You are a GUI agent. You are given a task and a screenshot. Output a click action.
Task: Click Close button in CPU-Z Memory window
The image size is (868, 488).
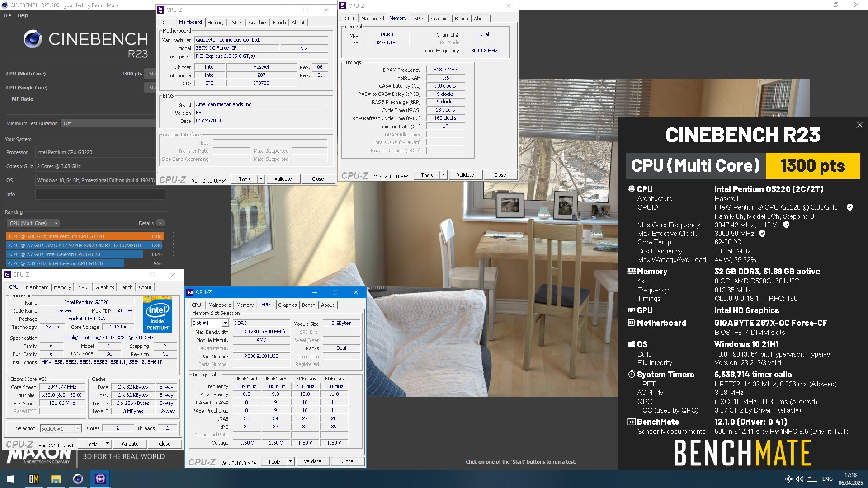click(500, 175)
